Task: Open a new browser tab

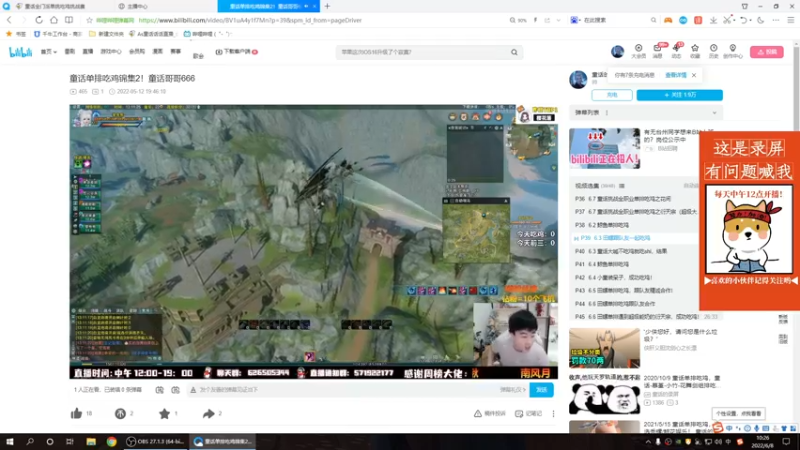Action: point(327,6)
